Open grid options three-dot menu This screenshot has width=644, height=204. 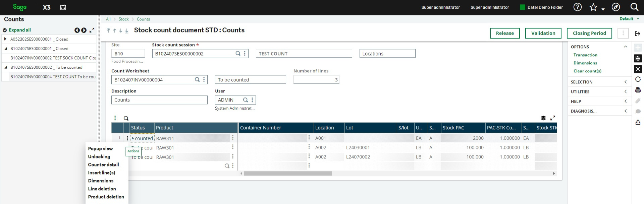pos(115,118)
